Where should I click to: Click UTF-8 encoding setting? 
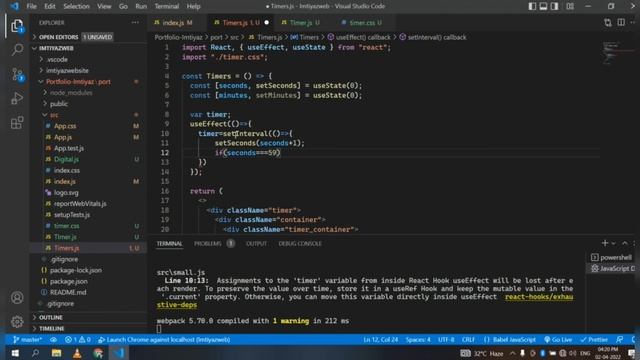click(446, 340)
